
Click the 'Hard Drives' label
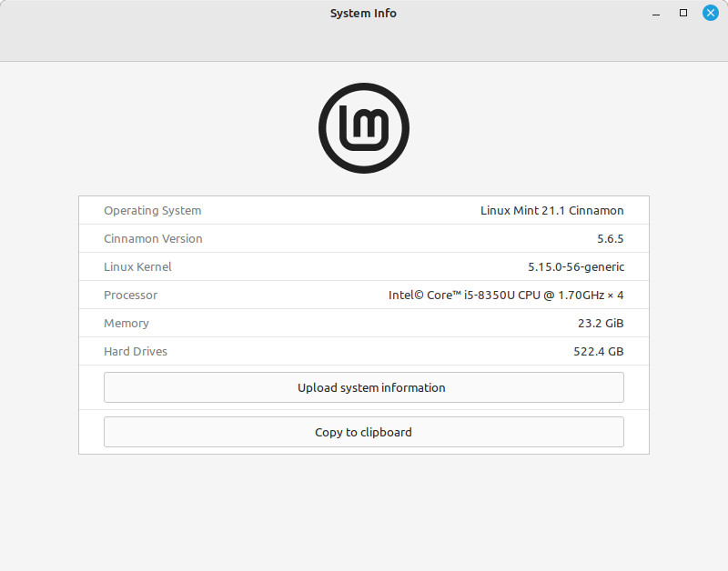point(135,352)
